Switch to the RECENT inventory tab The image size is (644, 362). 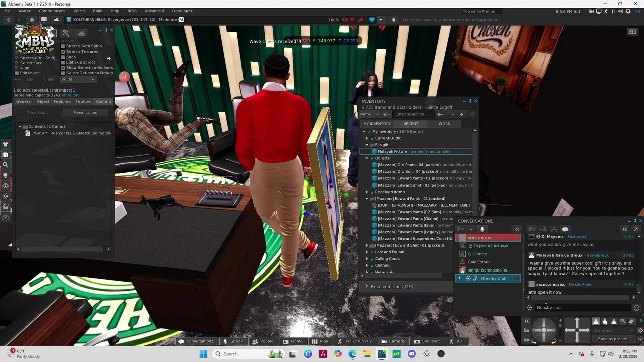[x=411, y=124]
